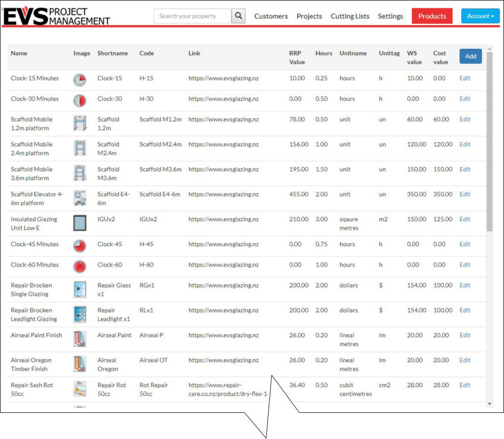504x439 pixels.
Task: Click the Repair Brocken Leadlight Glazing thumbnail
Action: (x=80, y=314)
